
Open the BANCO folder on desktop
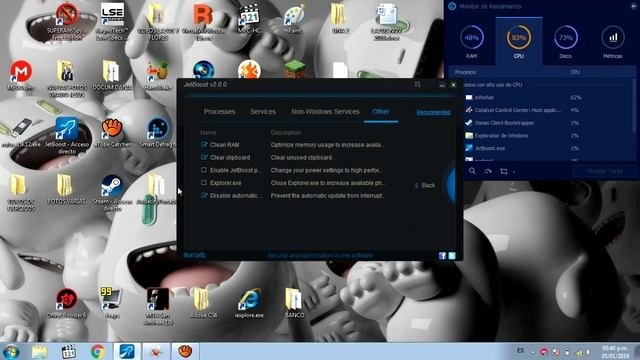pyautogui.click(x=294, y=303)
